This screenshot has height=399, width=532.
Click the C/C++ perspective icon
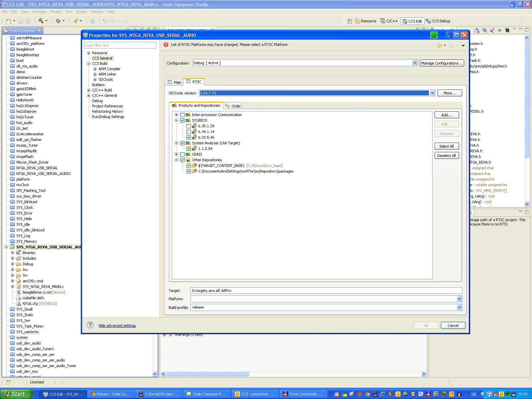click(x=383, y=21)
